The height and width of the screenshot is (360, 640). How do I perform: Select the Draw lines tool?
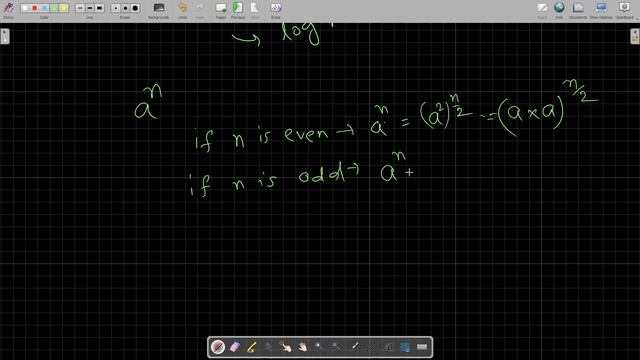click(371, 347)
